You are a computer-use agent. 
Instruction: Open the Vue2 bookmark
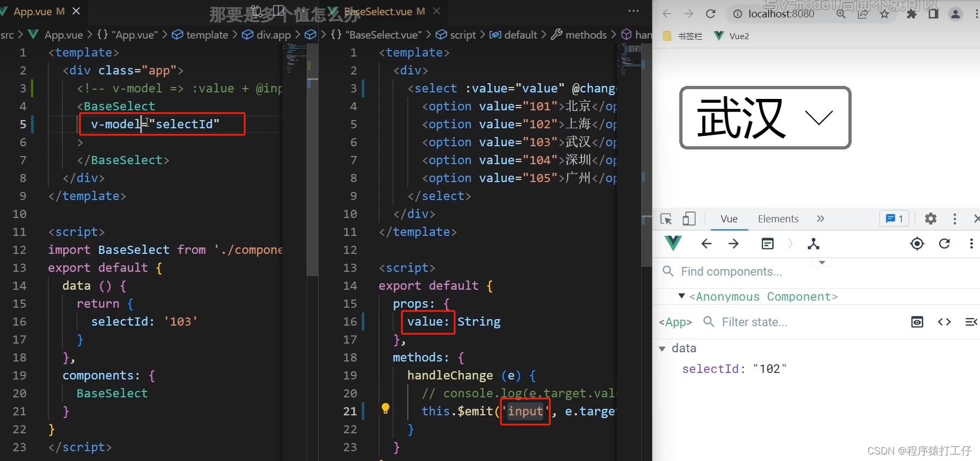(731, 36)
